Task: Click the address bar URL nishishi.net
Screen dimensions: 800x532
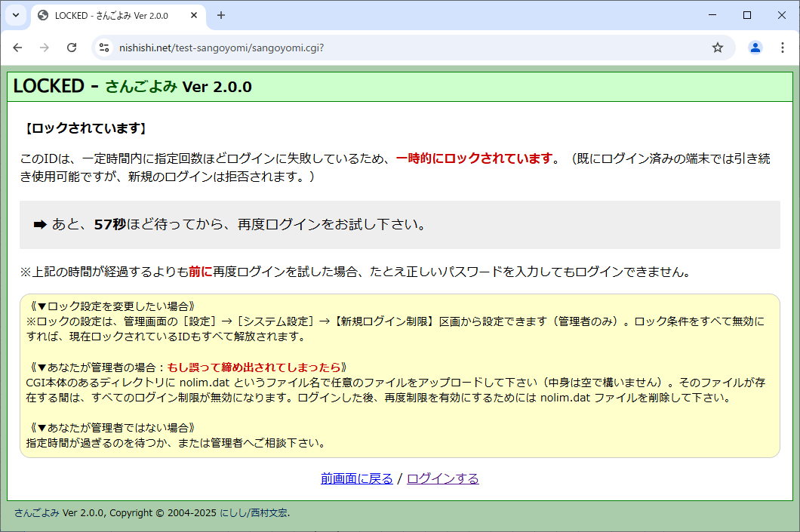Action: pyautogui.click(x=221, y=48)
